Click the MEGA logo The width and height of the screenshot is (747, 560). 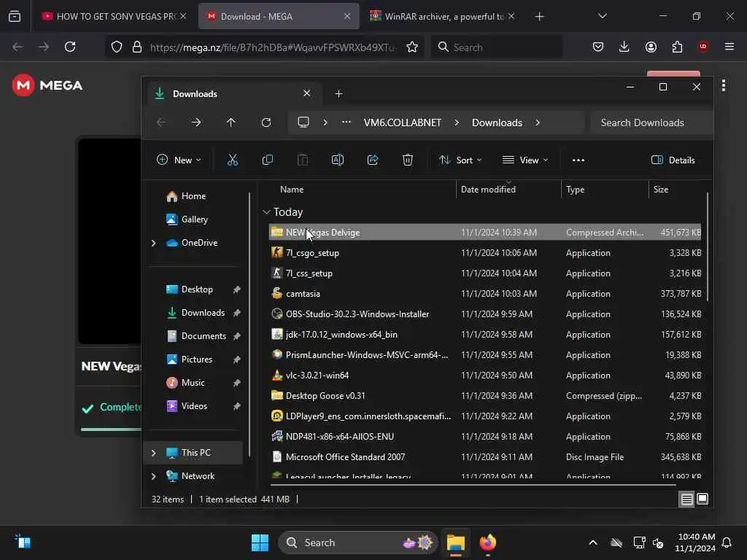click(x=47, y=85)
